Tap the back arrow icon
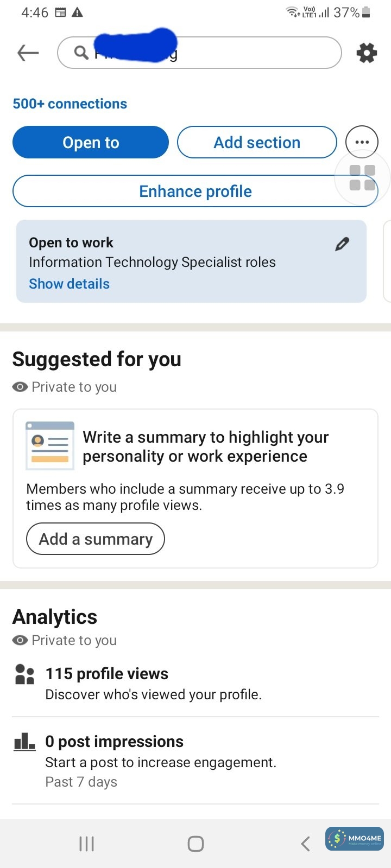Screen dimensions: 391x868 tap(28, 53)
